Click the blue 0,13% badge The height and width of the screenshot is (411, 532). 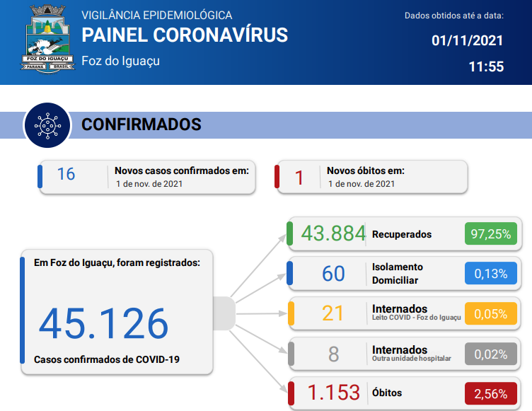491,273
